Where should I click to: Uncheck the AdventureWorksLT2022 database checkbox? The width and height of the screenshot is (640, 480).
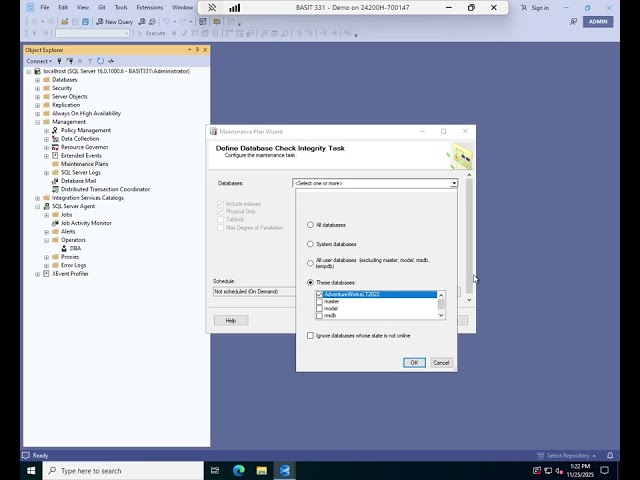[319, 294]
